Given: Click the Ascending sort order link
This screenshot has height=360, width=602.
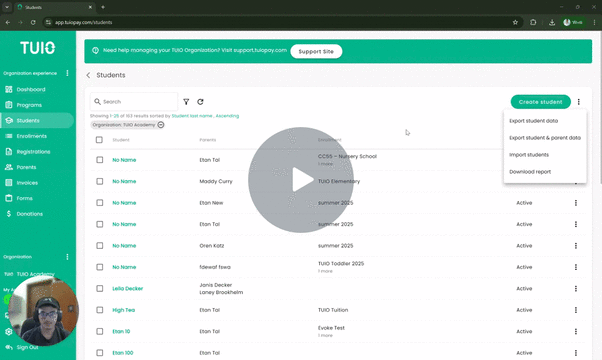Looking at the screenshot, I should tap(227, 116).
